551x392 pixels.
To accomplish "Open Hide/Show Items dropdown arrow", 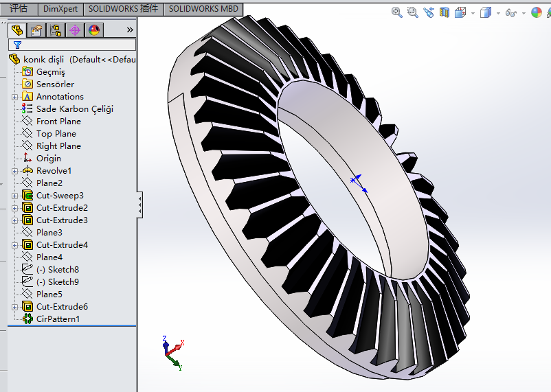I will click(524, 13).
